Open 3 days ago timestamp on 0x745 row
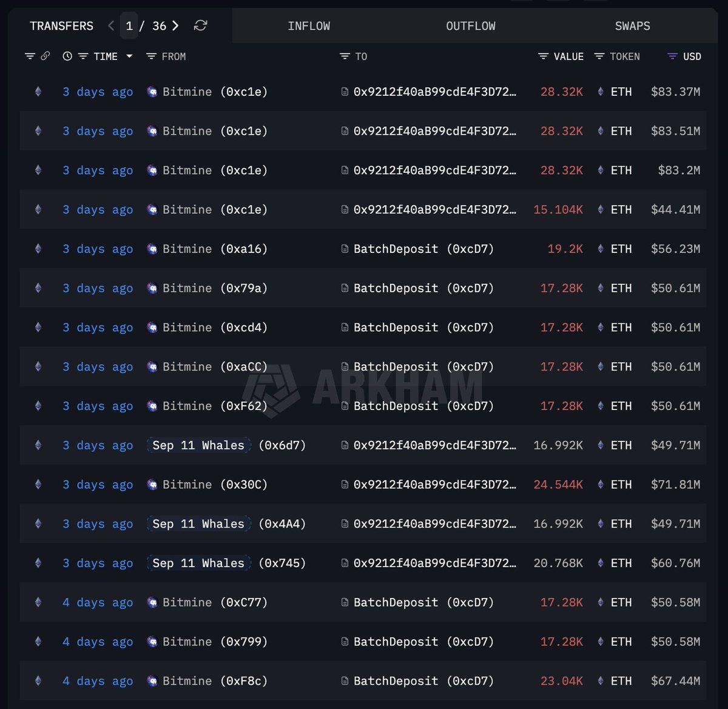 tap(98, 563)
